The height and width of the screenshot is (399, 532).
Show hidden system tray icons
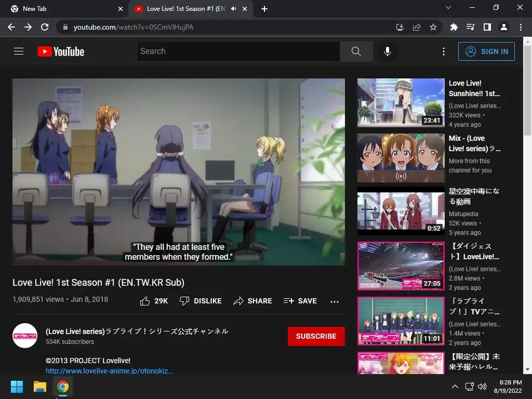point(455,387)
